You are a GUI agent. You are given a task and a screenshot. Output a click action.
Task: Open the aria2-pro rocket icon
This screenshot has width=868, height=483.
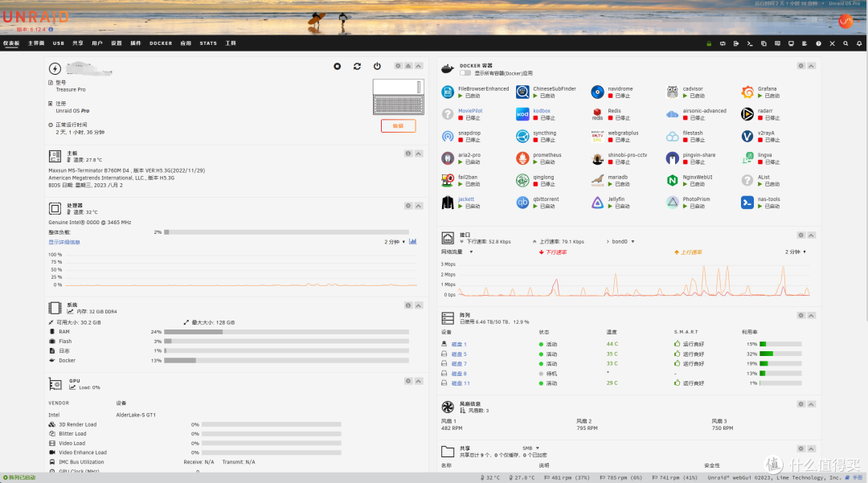pyautogui.click(x=448, y=158)
